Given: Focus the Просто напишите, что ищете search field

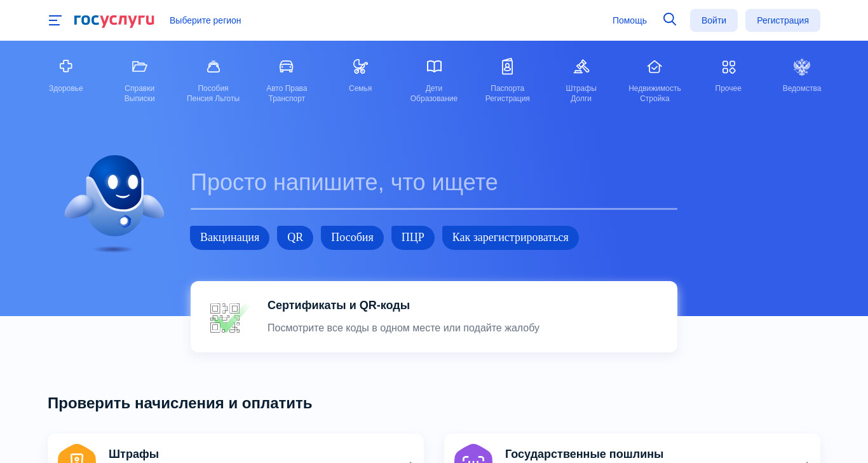Looking at the screenshot, I should click(434, 183).
